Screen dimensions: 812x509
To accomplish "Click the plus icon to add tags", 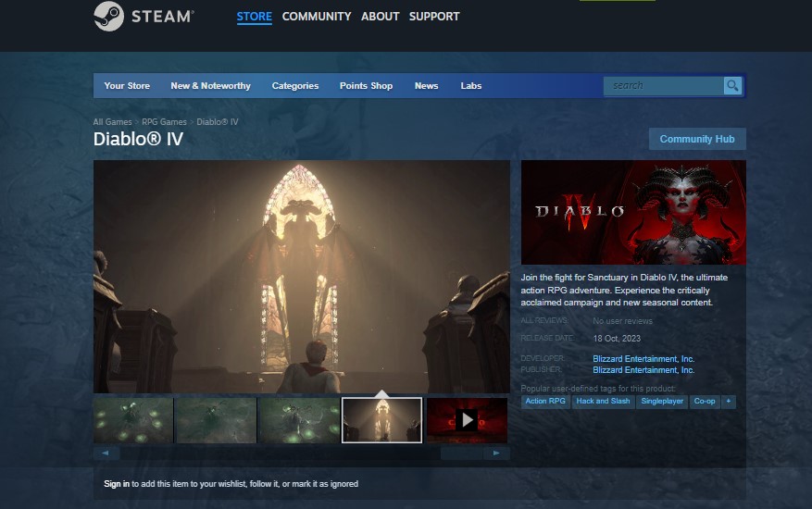I will pos(729,402).
